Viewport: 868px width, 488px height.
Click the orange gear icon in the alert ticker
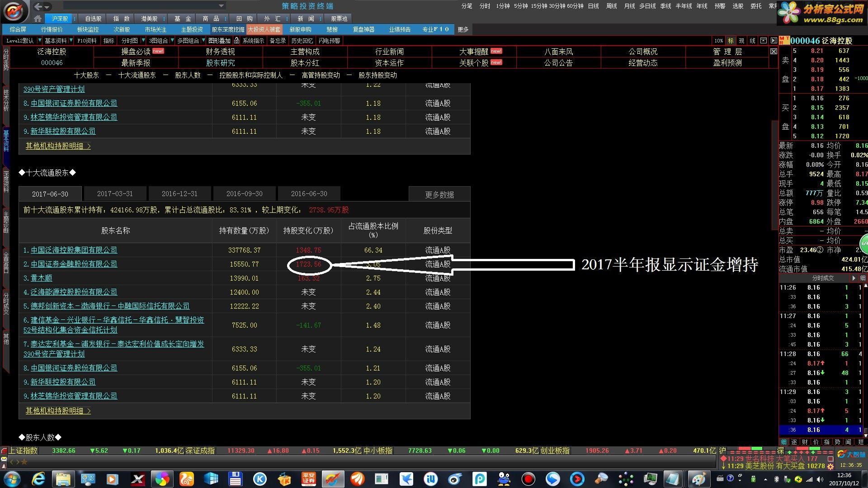pyautogui.click(x=830, y=466)
